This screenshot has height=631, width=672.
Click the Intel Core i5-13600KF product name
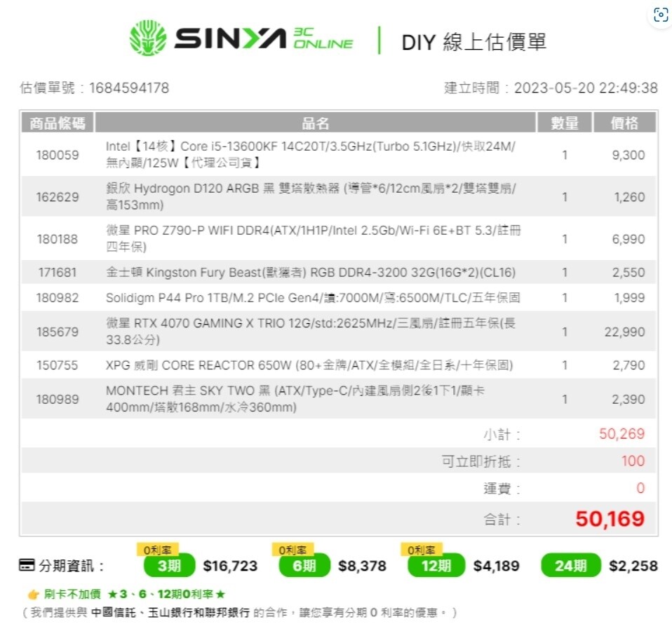tap(311, 155)
